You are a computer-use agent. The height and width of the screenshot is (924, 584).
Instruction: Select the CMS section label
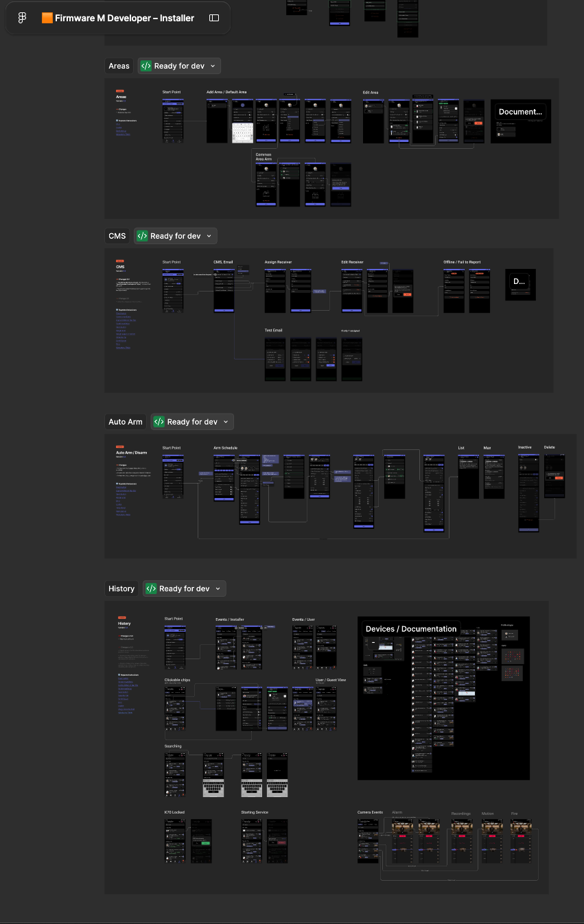117,236
